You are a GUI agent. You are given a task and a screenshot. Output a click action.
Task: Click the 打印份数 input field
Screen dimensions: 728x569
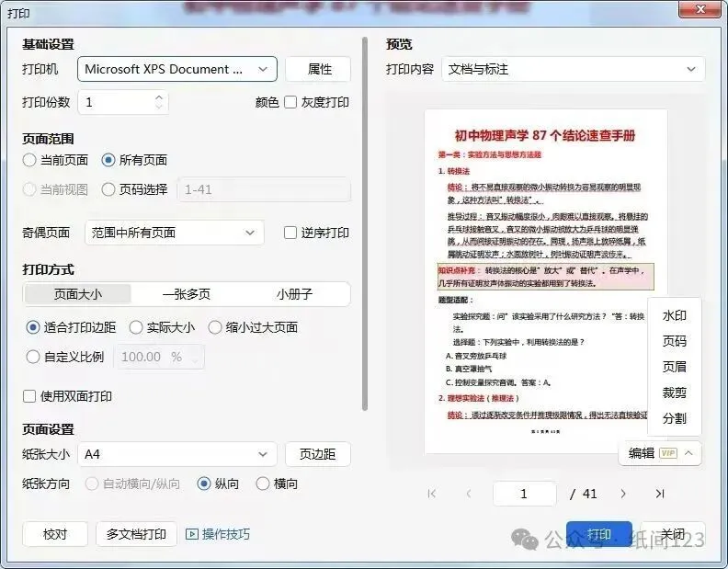click(123, 102)
